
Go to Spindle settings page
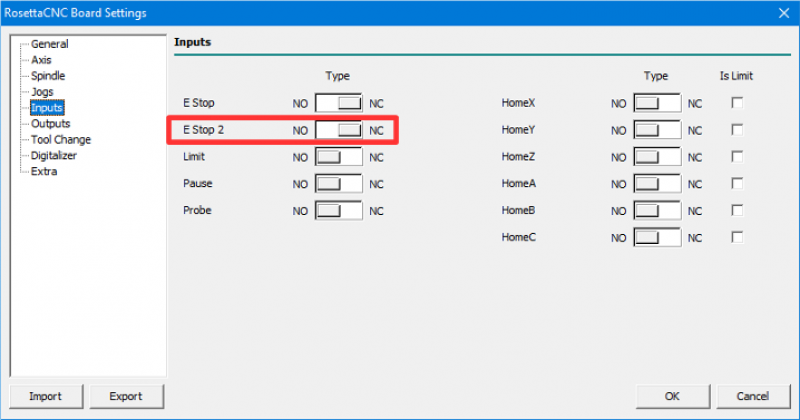pyautogui.click(x=49, y=76)
